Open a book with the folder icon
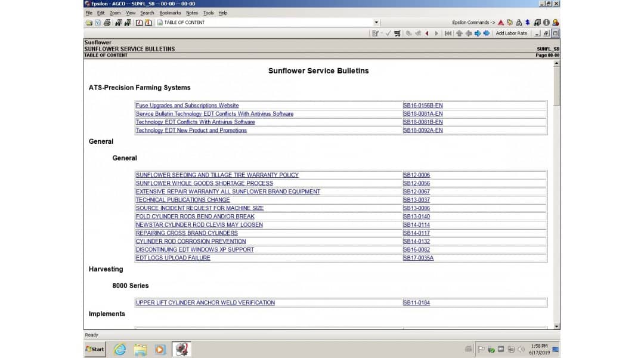644x358 pixels. coord(89,23)
